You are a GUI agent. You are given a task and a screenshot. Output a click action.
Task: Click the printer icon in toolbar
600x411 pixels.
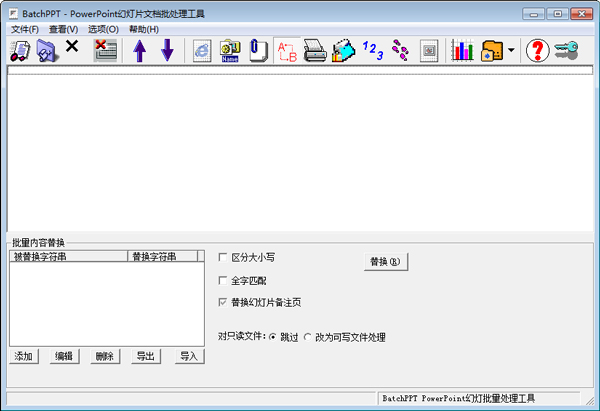point(315,50)
